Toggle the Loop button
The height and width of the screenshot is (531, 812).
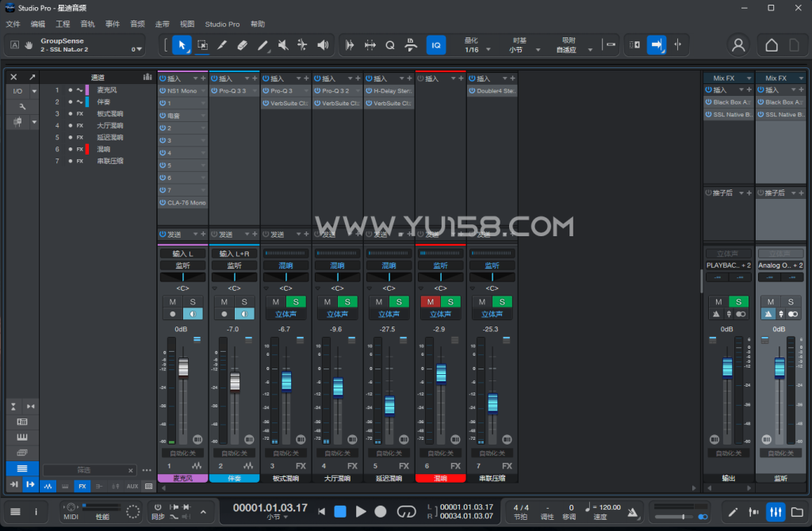tap(407, 511)
